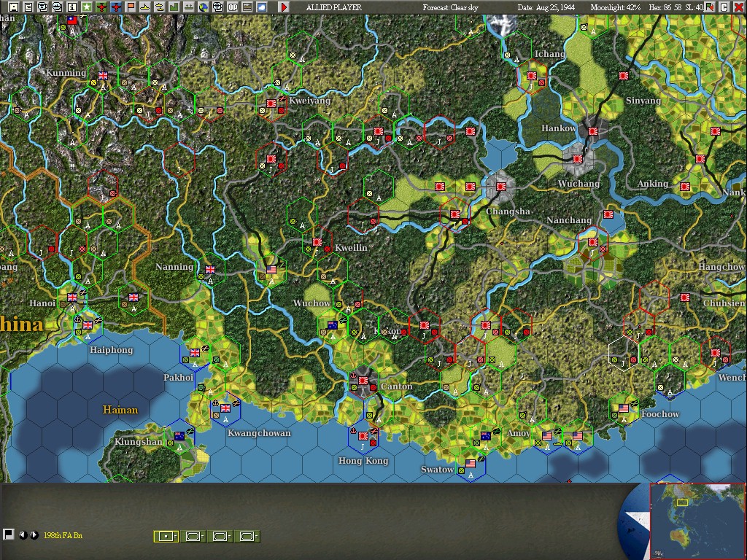Select the British unit near Pakhoi
Viewport: 747px width, 560px height.
click(195, 353)
